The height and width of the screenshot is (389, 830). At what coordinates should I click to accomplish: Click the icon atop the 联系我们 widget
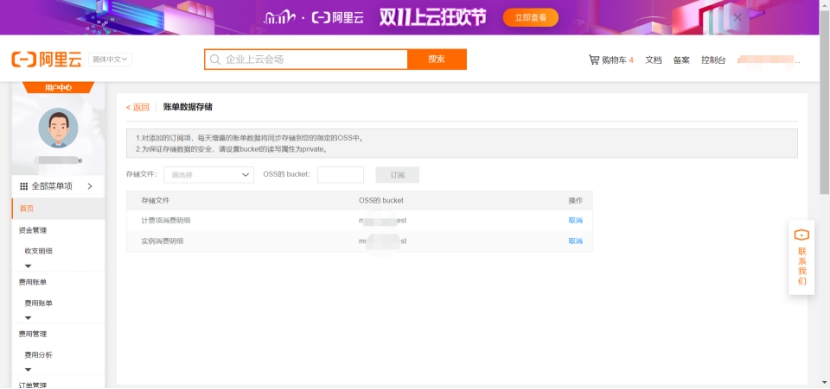801,234
